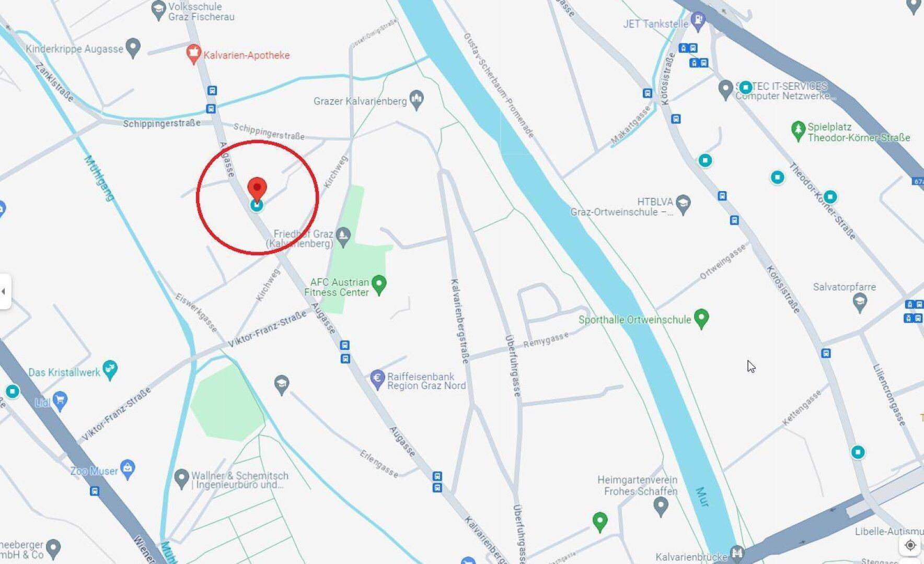This screenshot has width=924, height=564.
Task: Open the JET Tankstelle fuel station marker
Action: tap(698, 22)
